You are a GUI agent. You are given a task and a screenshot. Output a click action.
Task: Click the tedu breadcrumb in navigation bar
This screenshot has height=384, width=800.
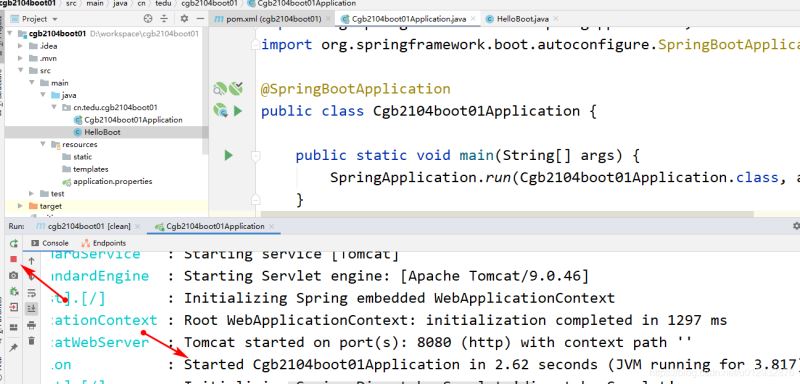(x=163, y=3)
